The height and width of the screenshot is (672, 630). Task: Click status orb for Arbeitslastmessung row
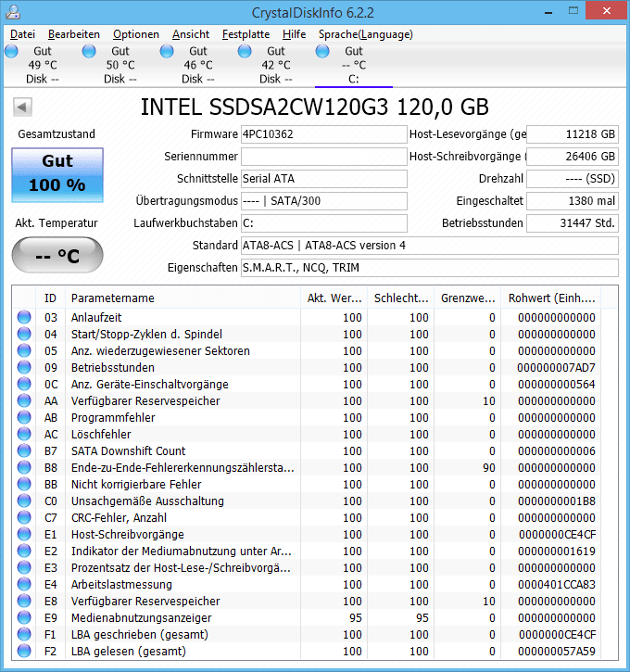24,585
